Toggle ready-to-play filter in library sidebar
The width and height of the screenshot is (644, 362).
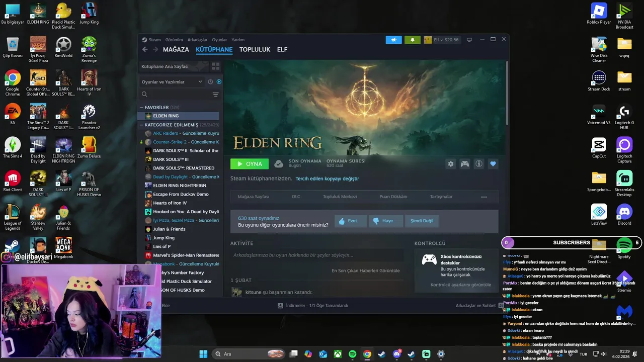point(219,82)
